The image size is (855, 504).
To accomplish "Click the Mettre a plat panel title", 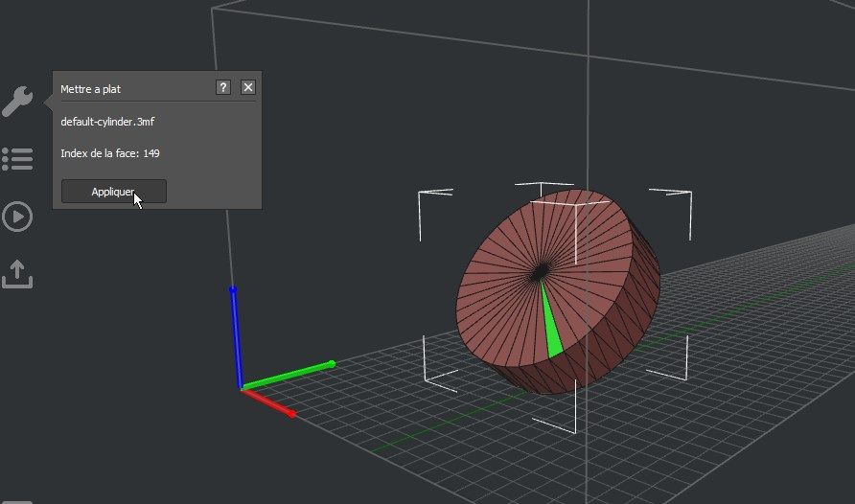I will [90, 89].
